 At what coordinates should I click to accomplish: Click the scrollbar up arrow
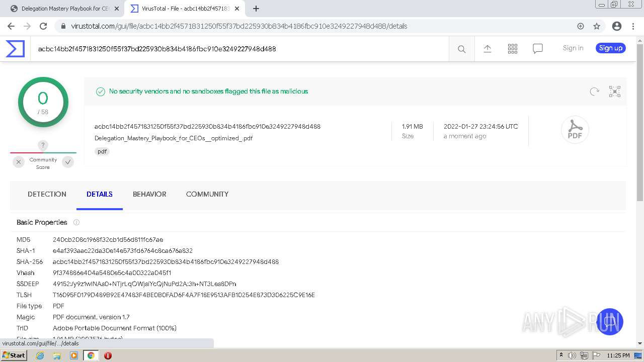pyautogui.click(x=640, y=40)
